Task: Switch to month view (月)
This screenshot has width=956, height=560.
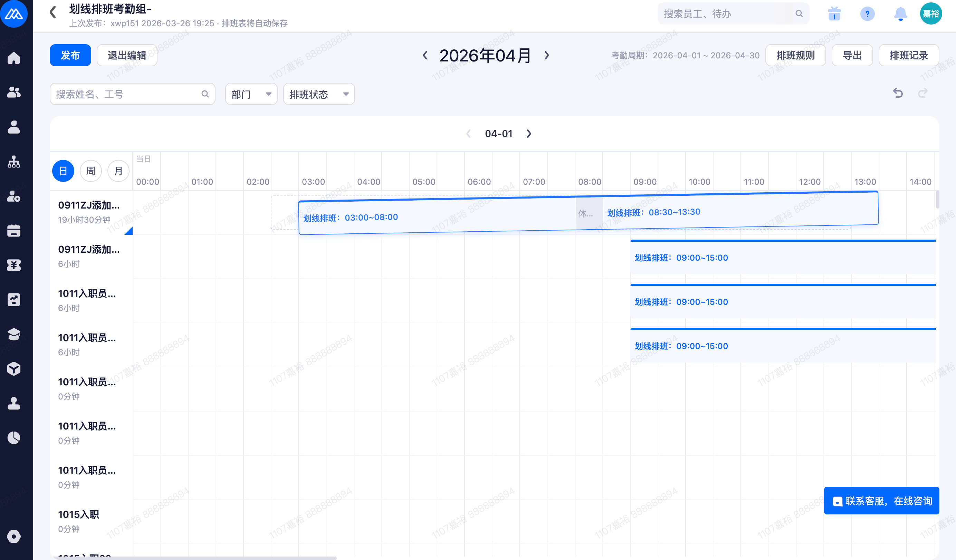Action: click(118, 171)
